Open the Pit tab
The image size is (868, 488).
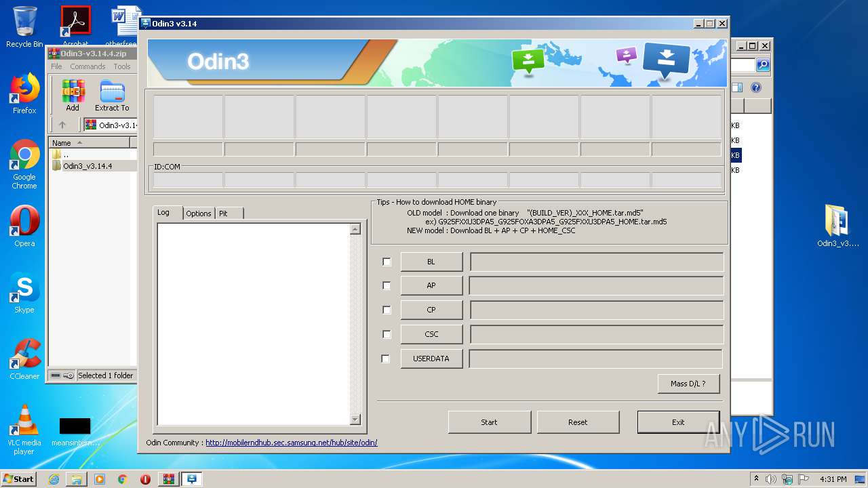pyautogui.click(x=229, y=213)
